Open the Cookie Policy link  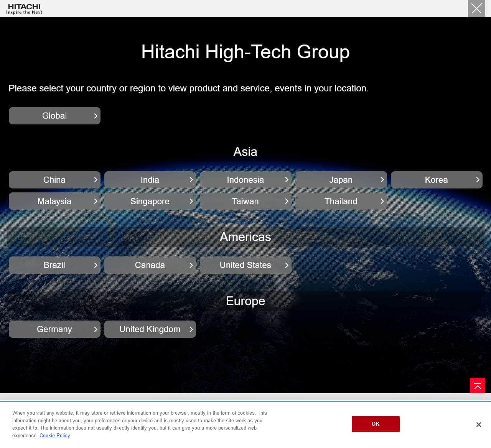[54, 435]
